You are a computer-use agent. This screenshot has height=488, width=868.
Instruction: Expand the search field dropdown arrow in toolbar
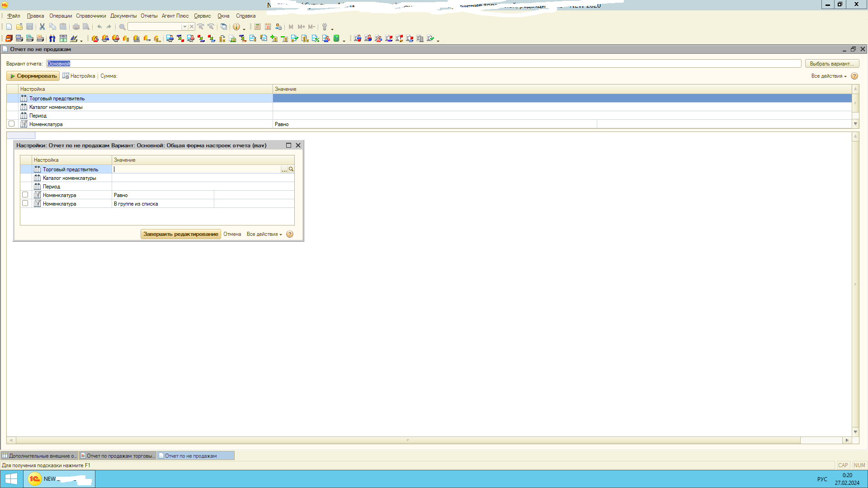click(184, 27)
